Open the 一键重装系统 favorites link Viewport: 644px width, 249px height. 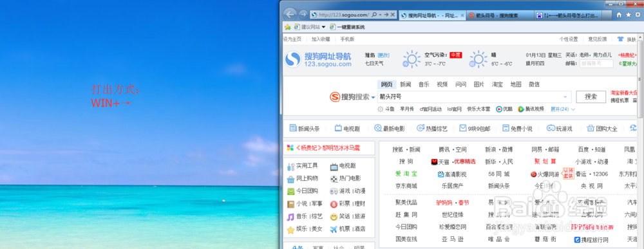tap(348, 27)
